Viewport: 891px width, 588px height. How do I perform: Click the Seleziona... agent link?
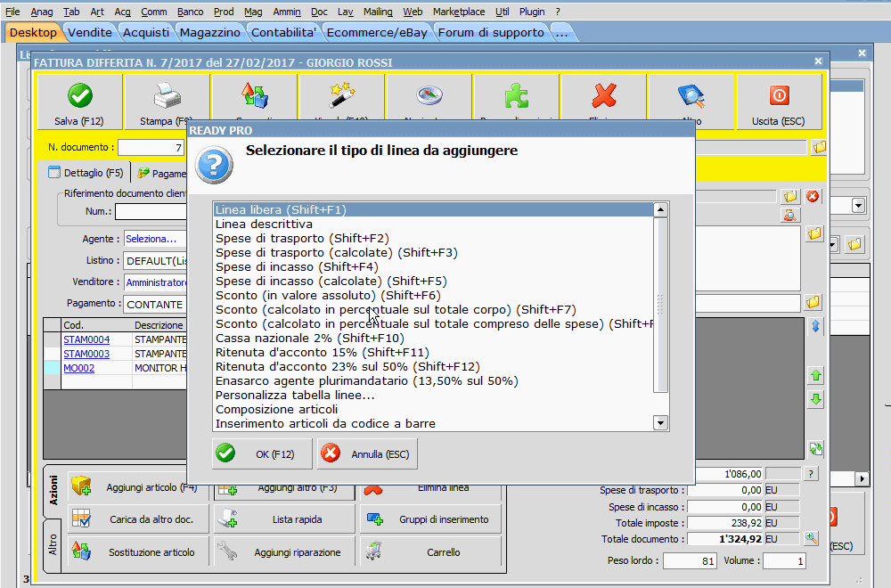click(x=151, y=239)
